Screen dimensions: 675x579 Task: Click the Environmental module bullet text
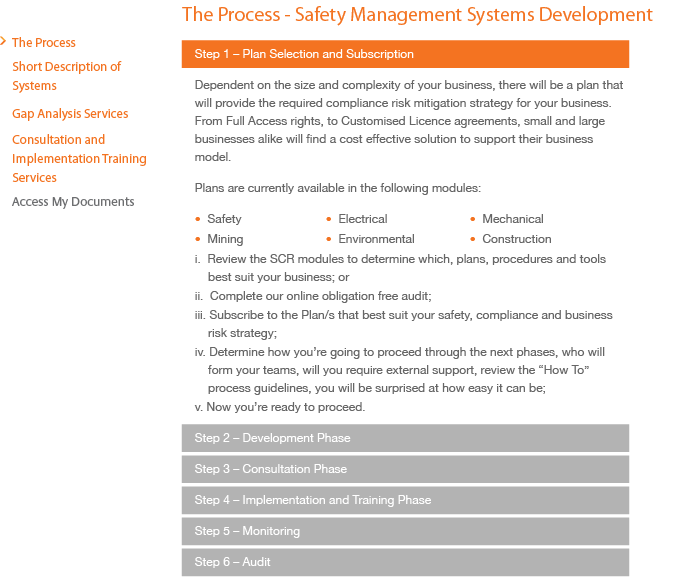376,239
